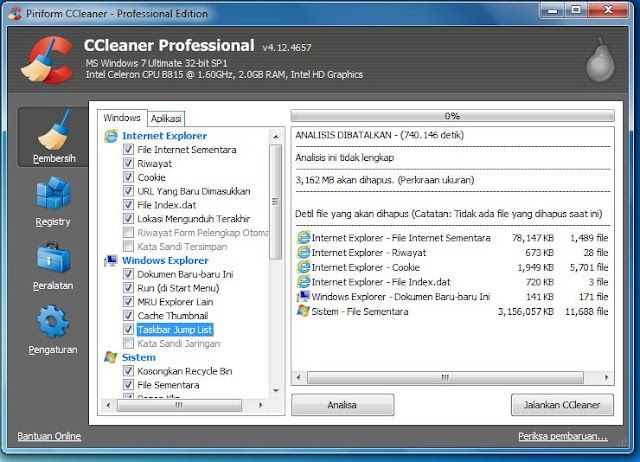Open the Peralatan tools section
This screenshot has width=640, height=462.
click(x=53, y=266)
